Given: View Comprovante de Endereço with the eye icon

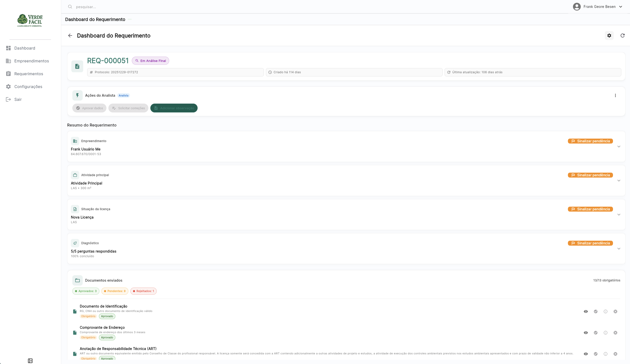Looking at the screenshot, I should (x=586, y=333).
